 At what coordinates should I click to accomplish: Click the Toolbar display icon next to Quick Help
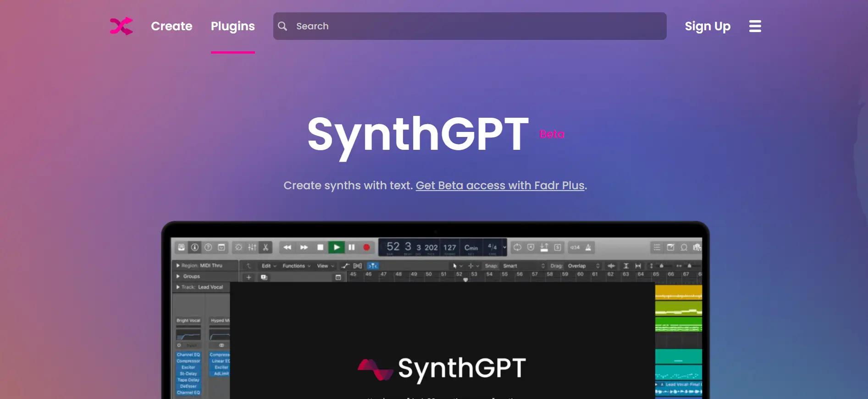(221, 247)
